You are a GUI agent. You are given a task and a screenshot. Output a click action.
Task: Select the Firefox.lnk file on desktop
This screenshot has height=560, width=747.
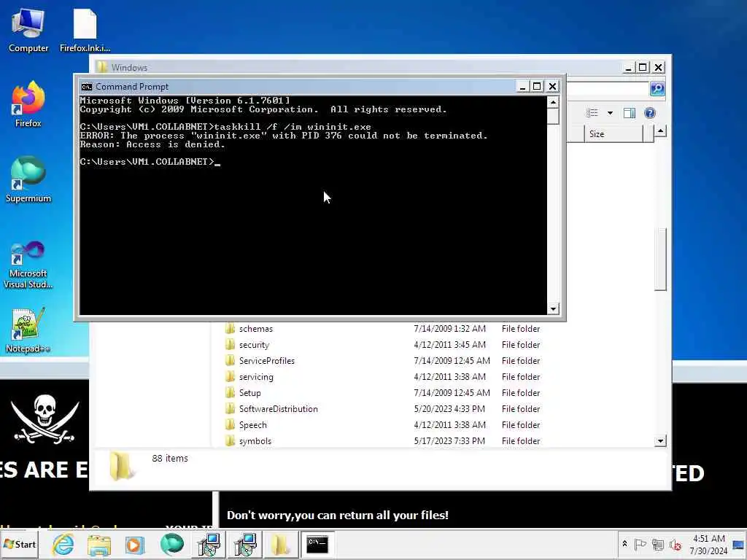pos(85,31)
